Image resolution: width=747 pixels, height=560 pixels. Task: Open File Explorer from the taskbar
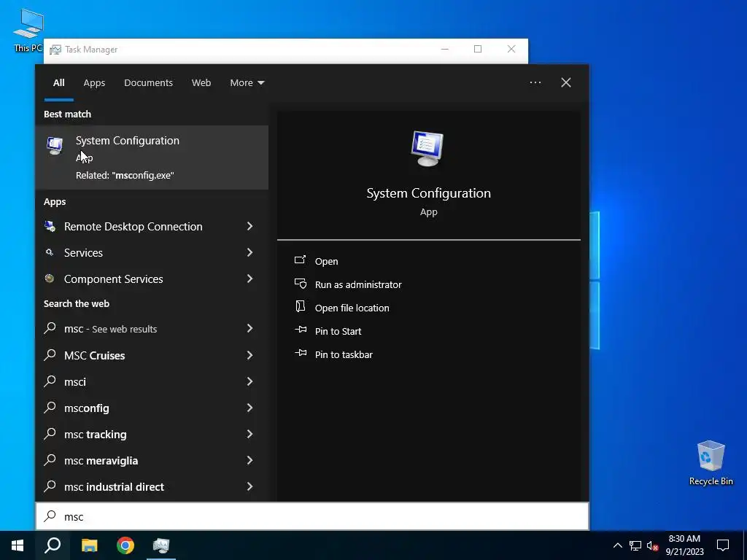click(89, 545)
